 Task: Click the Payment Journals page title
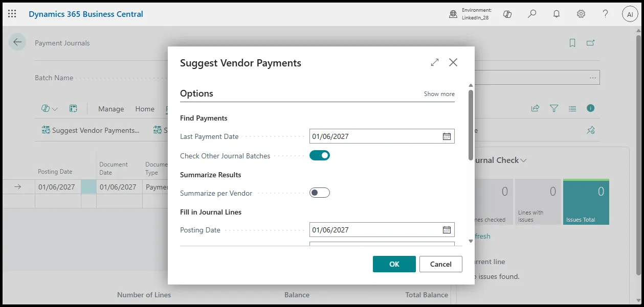pos(62,43)
